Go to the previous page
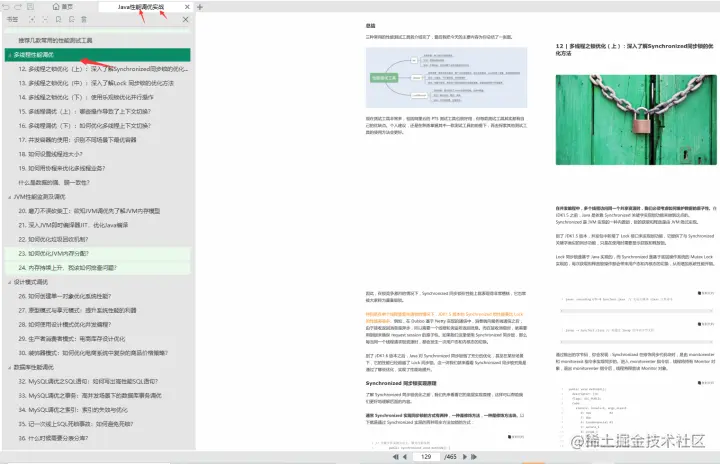This screenshot has height=464, width=720. point(405,457)
